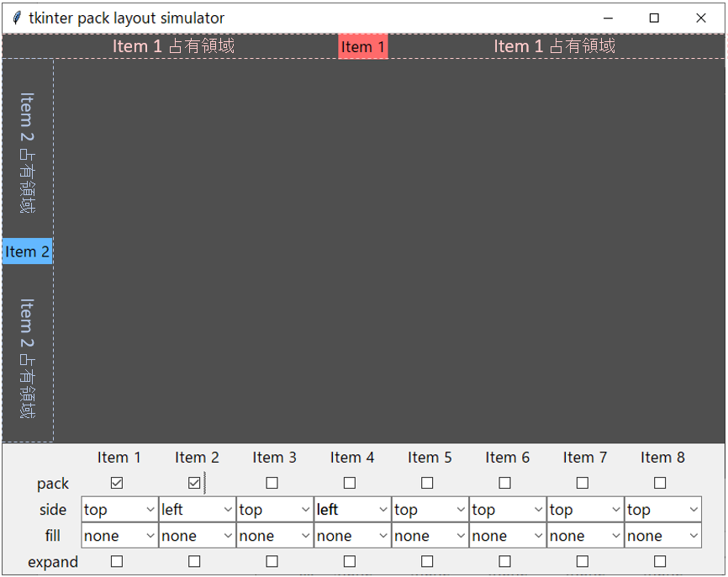The image size is (728, 577).
Task: Open the fill dropdown for Item 2
Action: (198, 536)
